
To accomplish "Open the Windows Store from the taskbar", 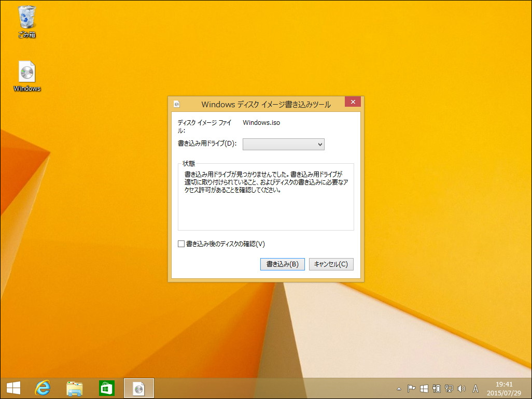I will [x=106, y=388].
